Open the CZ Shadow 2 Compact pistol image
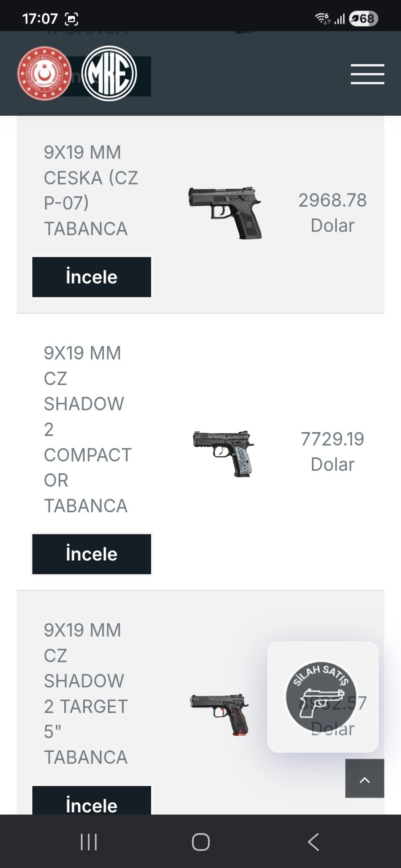Viewport: 401px width, 868px height. [224, 453]
